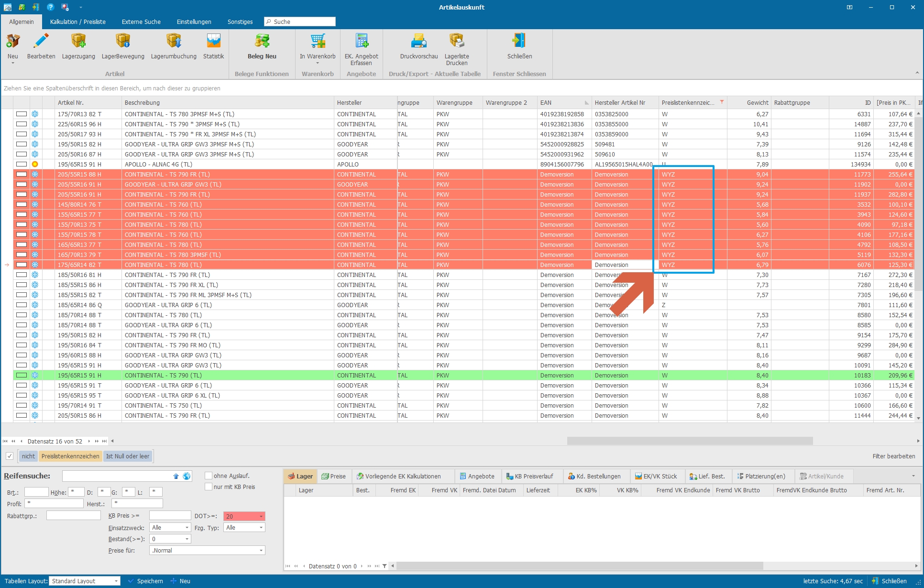
Task: Open Lagerumbuchung stock transfer
Action: pos(174,47)
